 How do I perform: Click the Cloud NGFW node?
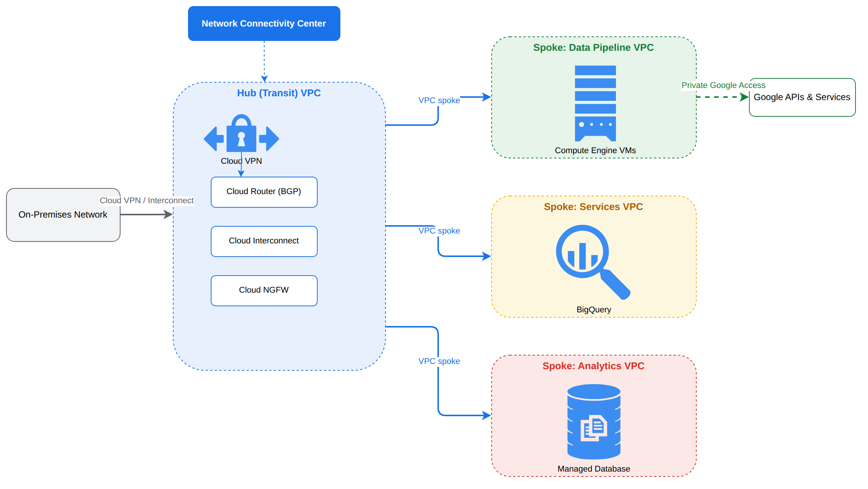(264, 290)
